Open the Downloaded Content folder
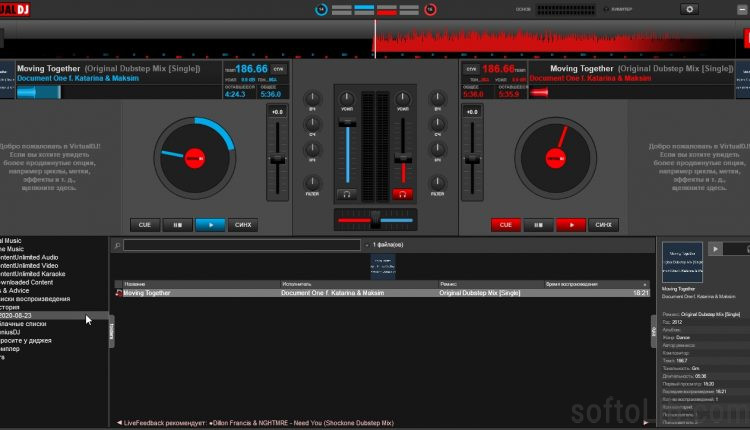 [x=27, y=282]
